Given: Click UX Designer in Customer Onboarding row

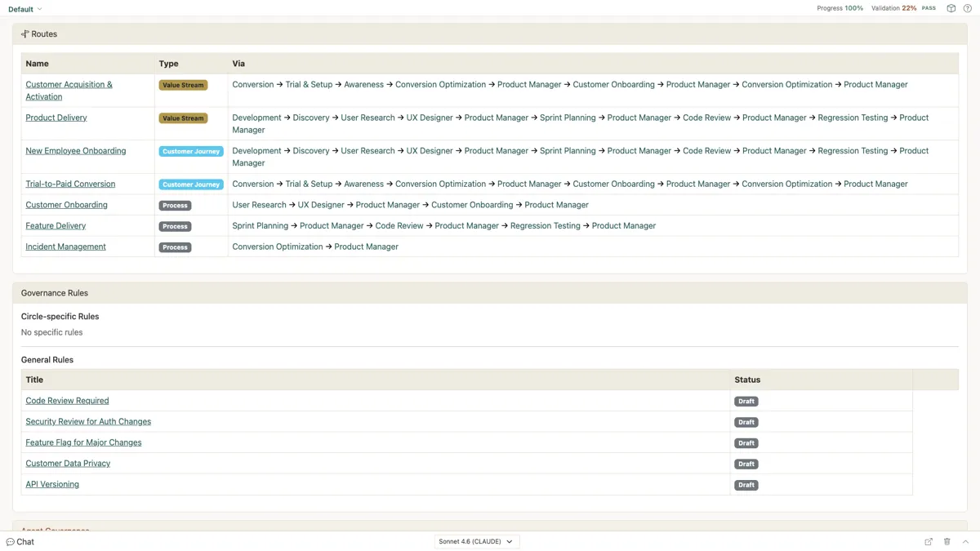Looking at the screenshot, I should click(321, 205).
